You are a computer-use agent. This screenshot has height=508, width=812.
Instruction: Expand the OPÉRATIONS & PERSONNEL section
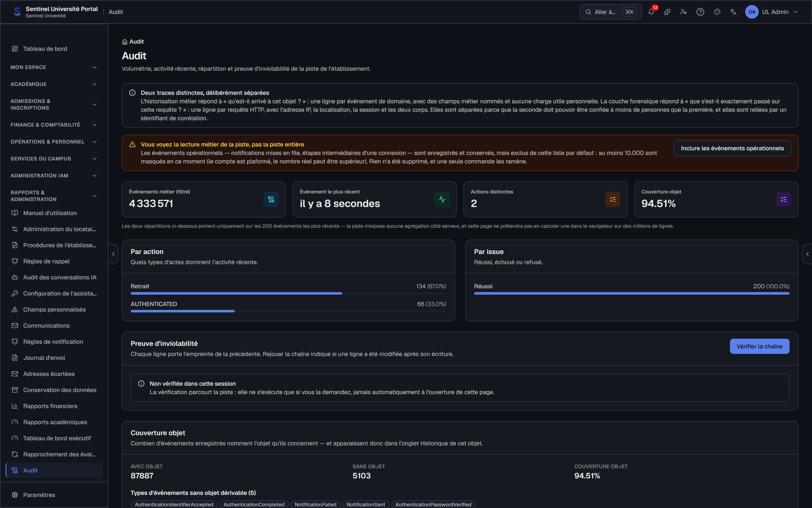(x=54, y=142)
